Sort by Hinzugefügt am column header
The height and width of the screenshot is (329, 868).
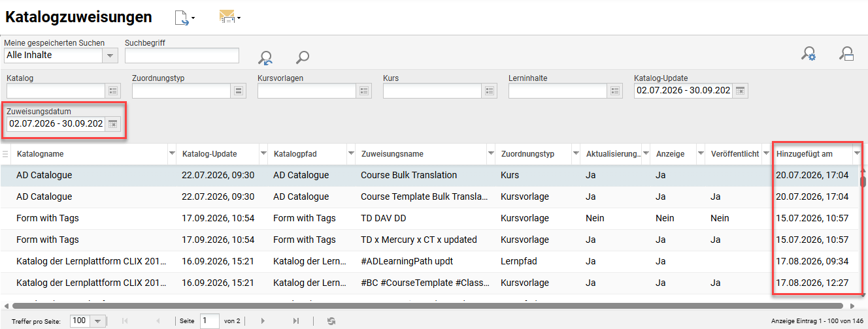805,154
